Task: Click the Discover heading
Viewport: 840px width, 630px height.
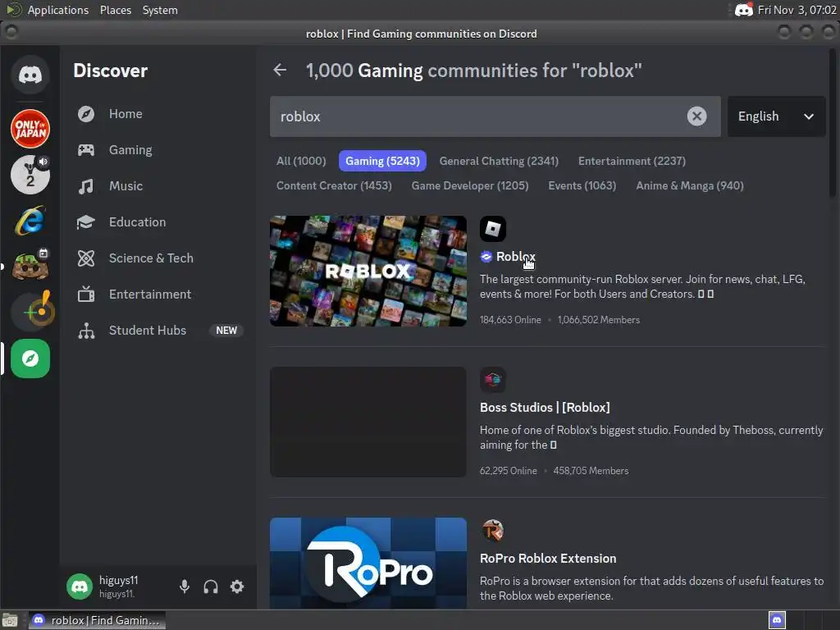Action: (111, 71)
